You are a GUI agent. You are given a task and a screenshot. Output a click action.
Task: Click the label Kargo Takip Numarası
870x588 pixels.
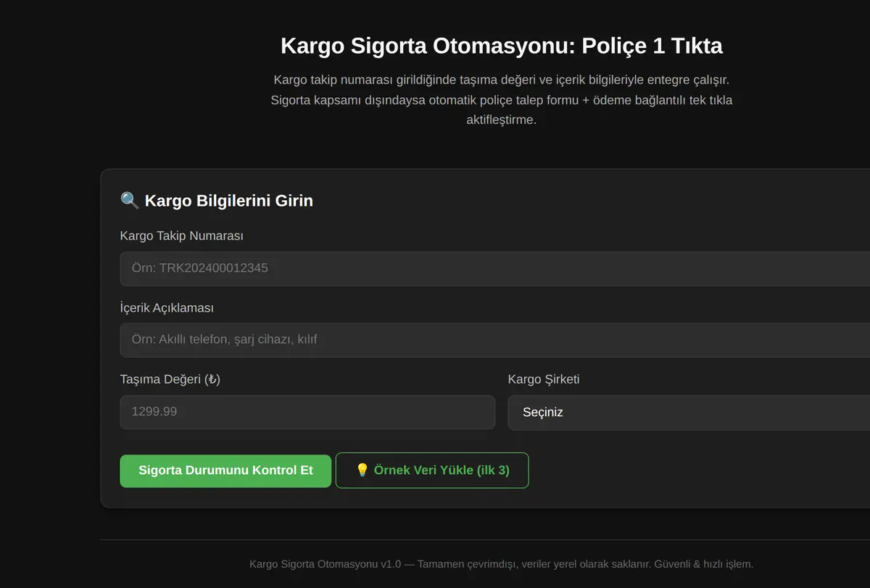[182, 236]
